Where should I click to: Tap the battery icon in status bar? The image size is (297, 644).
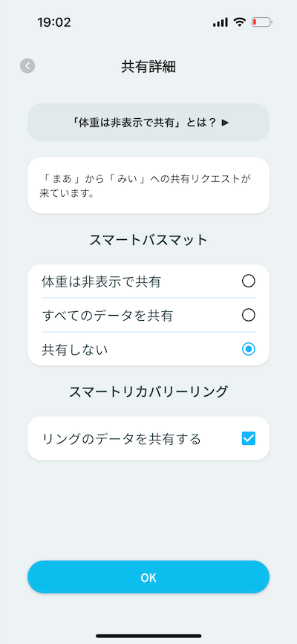point(262,22)
